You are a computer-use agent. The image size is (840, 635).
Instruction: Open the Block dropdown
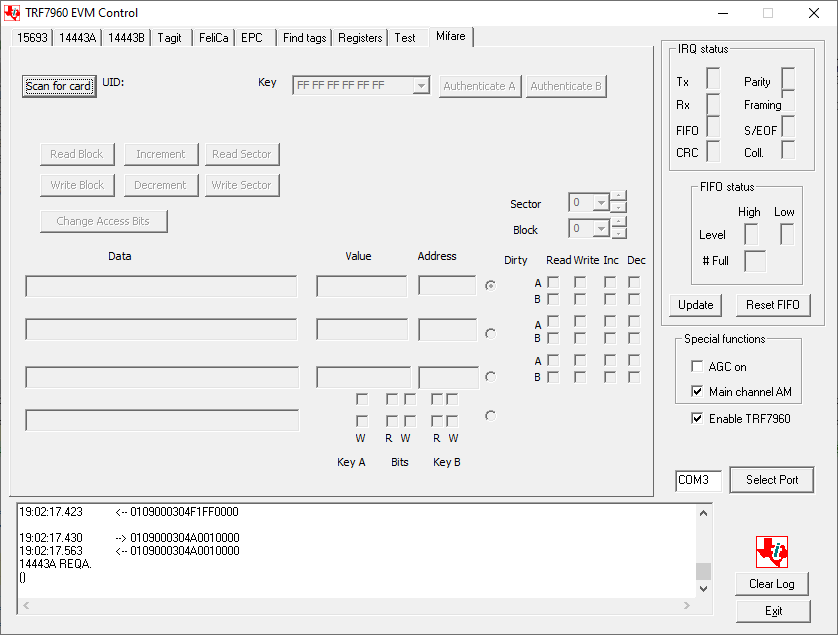coord(601,228)
